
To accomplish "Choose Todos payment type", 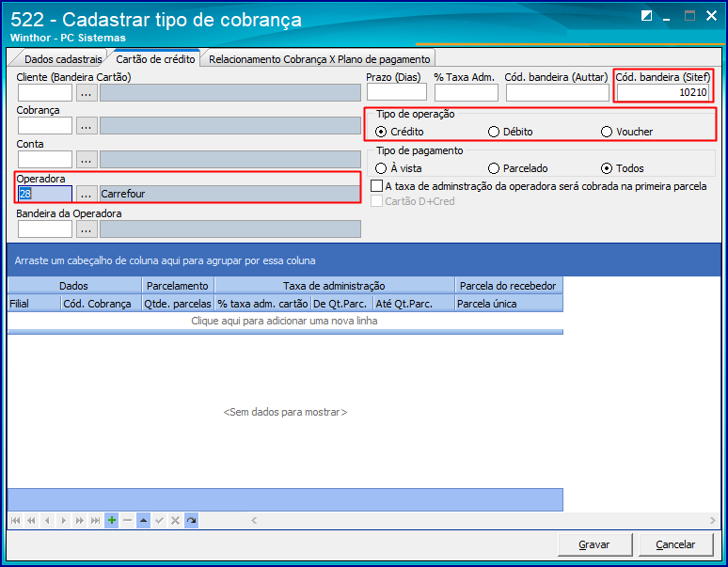I will pyautogui.click(x=623, y=168).
